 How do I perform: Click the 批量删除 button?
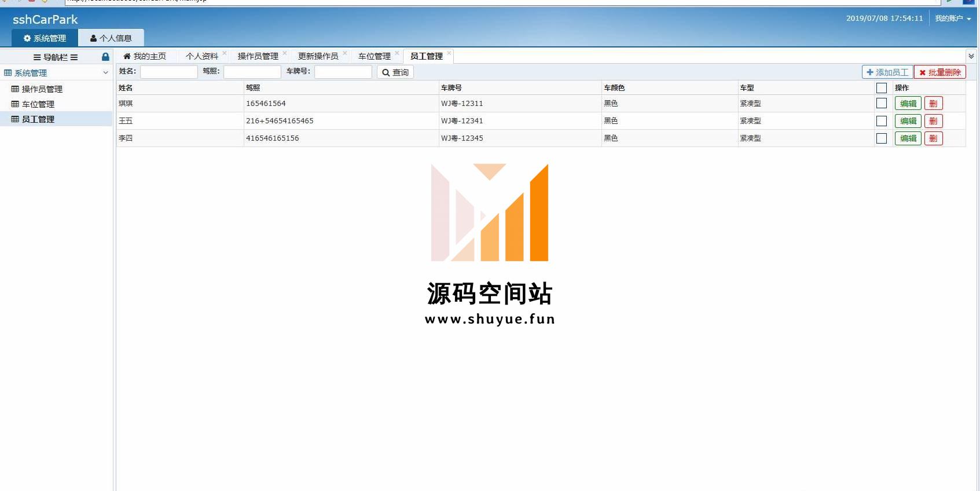(x=940, y=72)
